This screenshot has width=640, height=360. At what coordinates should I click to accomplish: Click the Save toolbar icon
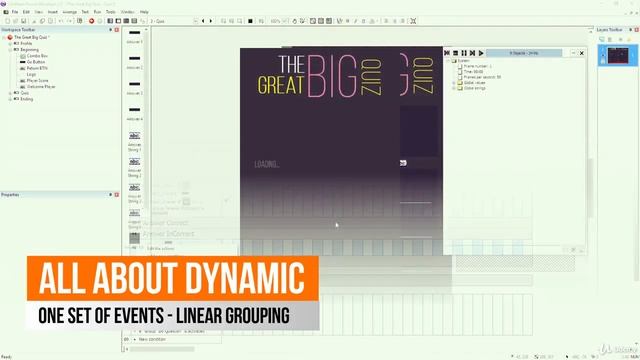click(x=23, y=21)
